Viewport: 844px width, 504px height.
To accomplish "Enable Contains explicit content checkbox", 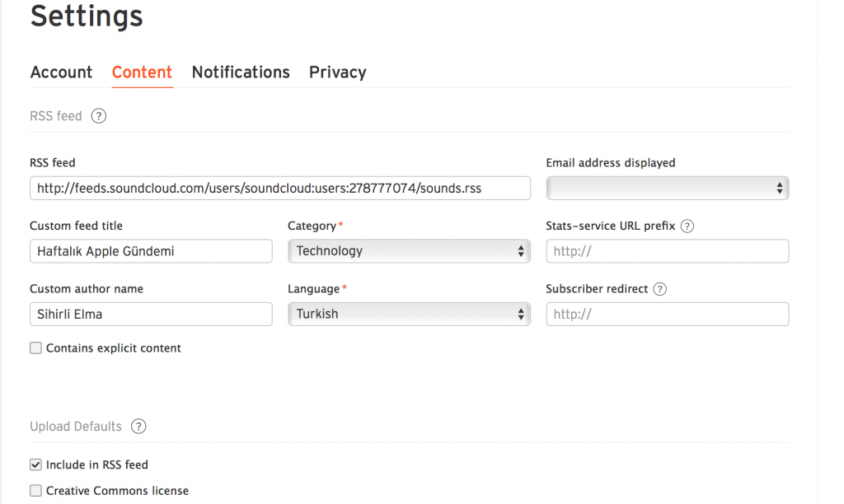I will tap(35, 348).
